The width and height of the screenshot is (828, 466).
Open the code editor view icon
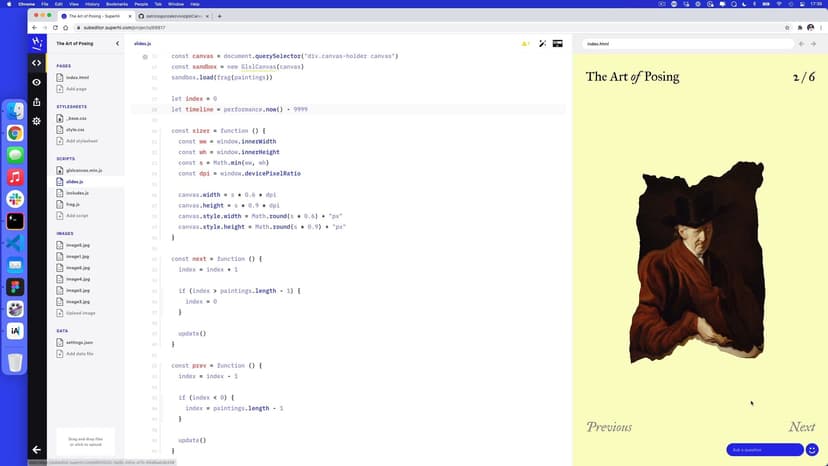(37, 62)
